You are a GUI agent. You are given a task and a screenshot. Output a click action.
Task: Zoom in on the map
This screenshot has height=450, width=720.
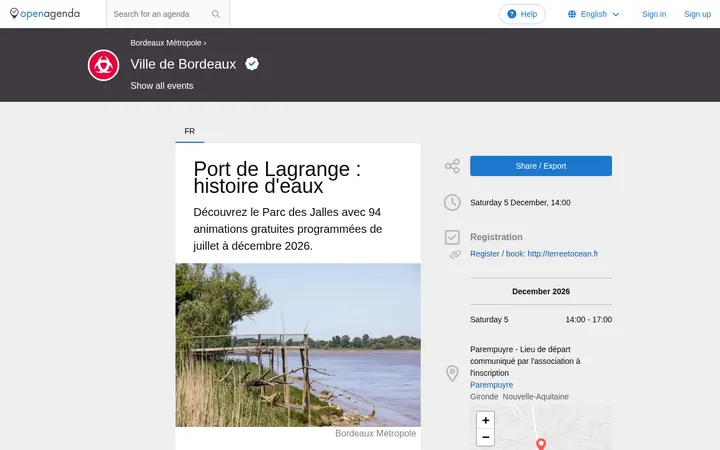485,420
